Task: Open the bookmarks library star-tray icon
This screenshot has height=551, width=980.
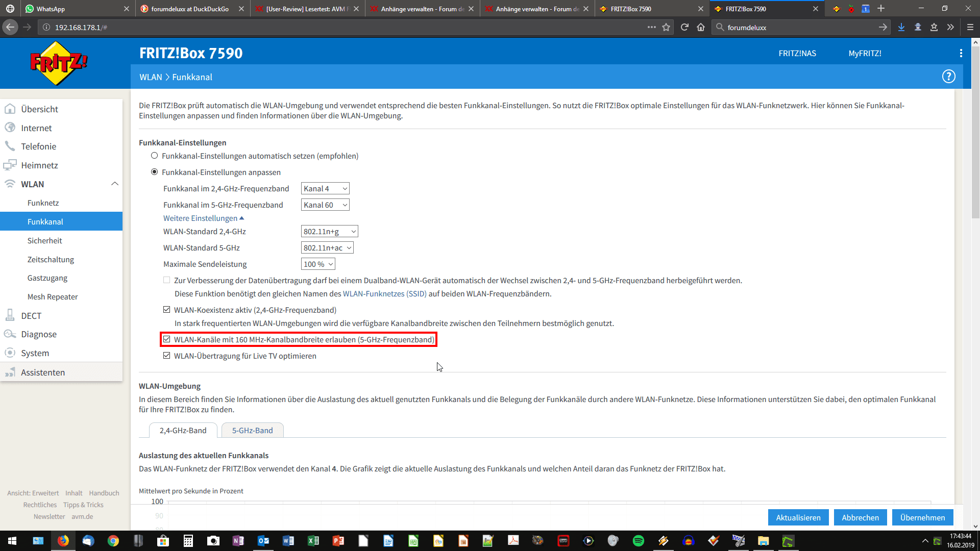Action: 934,28
